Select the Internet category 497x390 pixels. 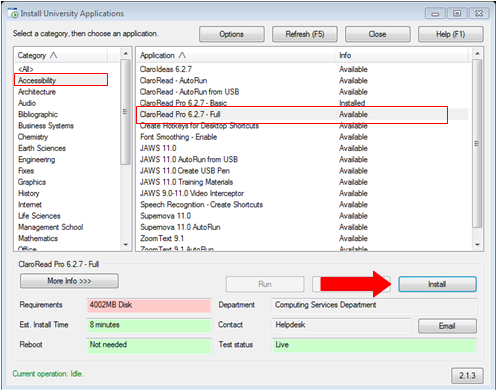coord(30,205)
